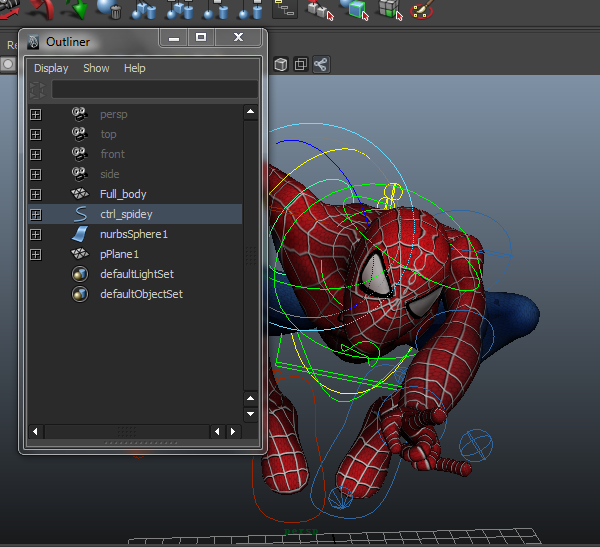
Task: Click the mesh icon of pPlane1
Action: coord(80,253)
